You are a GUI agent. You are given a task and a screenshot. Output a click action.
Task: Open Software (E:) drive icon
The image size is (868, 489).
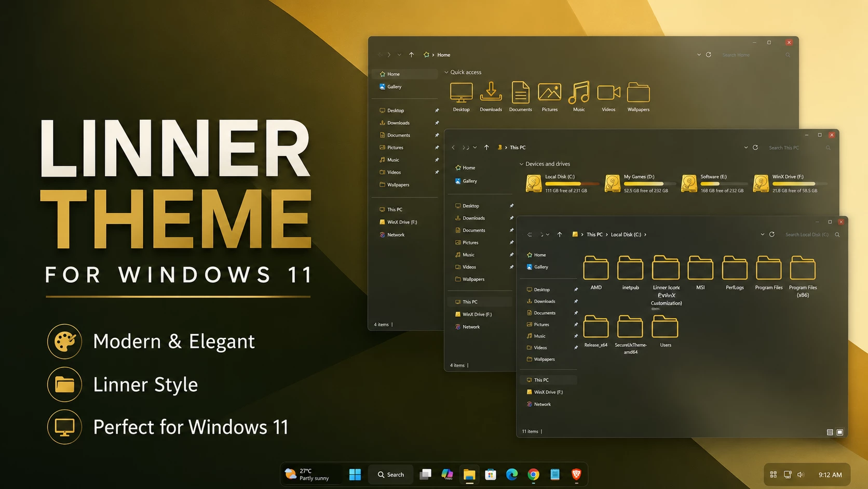pyautogui.click(x=689, y=183)
